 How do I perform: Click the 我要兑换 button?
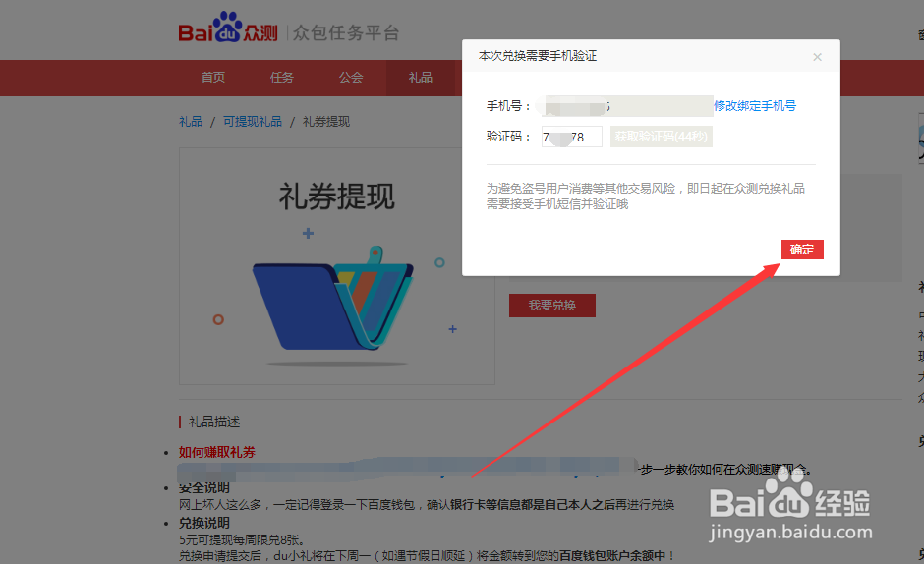tap(552, 306)
